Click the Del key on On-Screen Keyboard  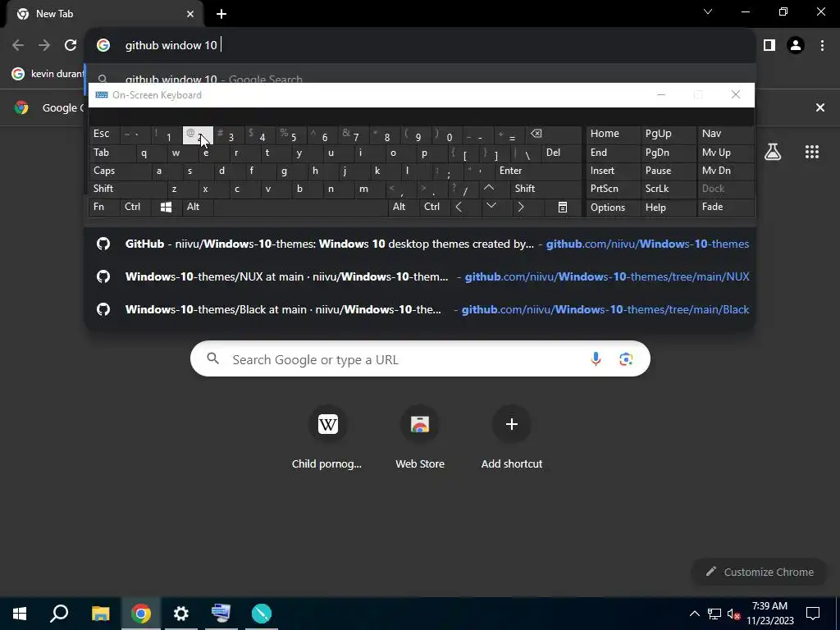click(x=561, y=153)
